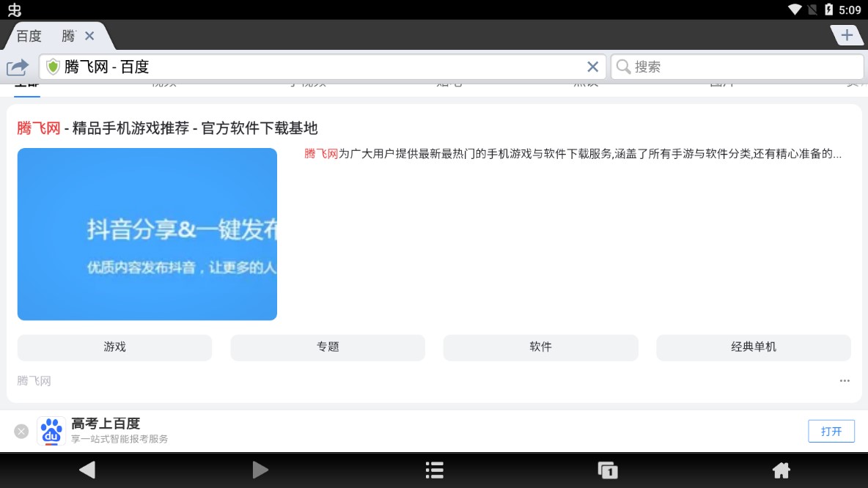The height and width of the screenshot is (488, 868).
Task: Show open tabs counter icon
Action: tap(608, 470)
